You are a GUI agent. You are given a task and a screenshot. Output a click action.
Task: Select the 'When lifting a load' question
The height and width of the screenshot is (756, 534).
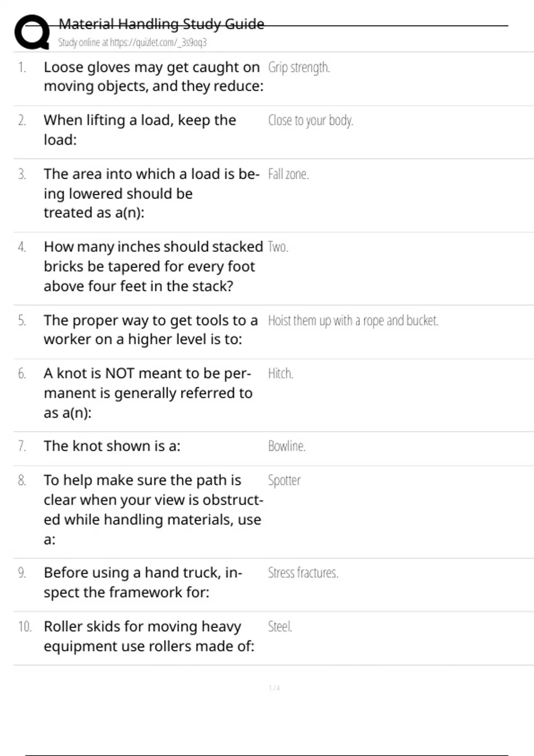[x=140, y=129]
